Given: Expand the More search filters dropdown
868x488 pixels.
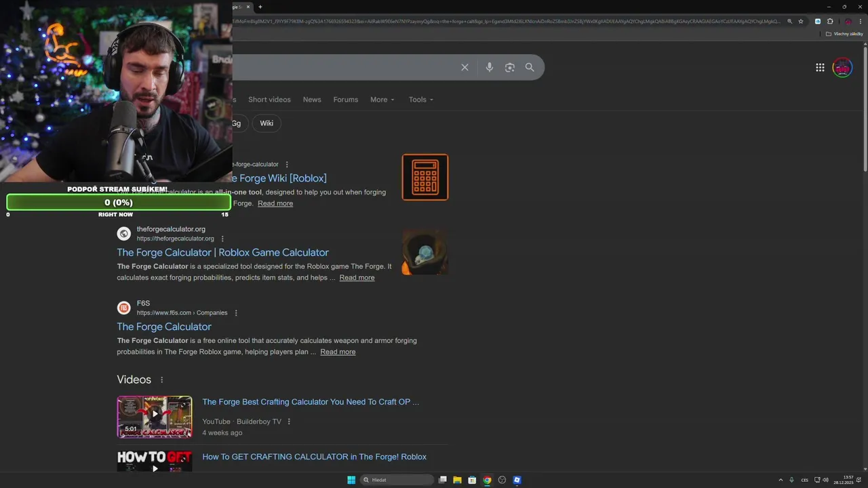Looking at the screenshot, I should click(382, 100).
